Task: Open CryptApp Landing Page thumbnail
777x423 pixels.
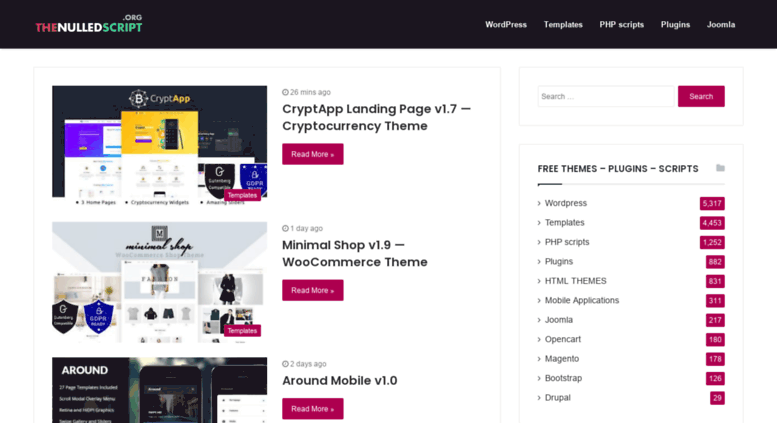Action: (159, 146)
